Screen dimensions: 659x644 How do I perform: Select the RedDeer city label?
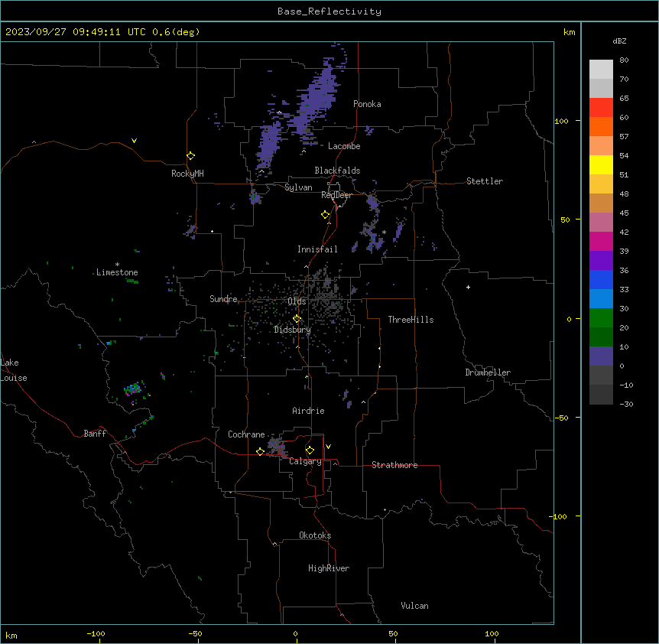point(336,195)
